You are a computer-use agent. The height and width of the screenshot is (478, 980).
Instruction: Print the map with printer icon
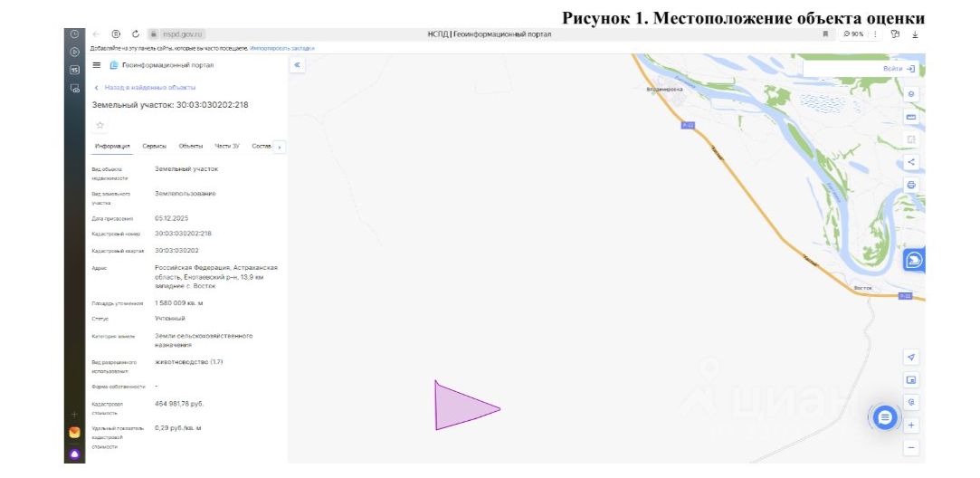(910, 185)
